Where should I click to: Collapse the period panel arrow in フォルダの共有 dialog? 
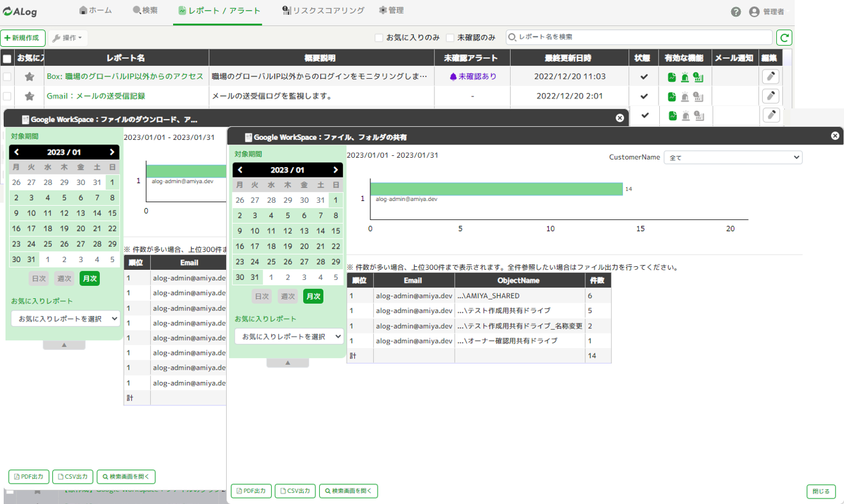(x=288, y=363)
